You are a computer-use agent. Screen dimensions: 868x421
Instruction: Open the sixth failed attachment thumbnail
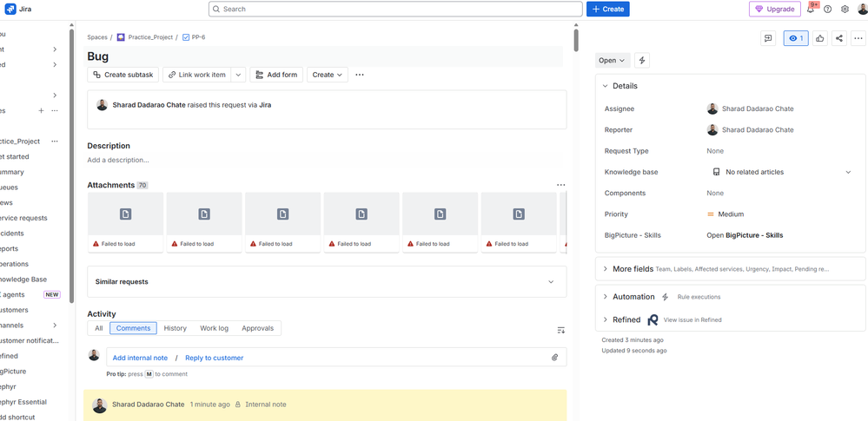(519, 222)
